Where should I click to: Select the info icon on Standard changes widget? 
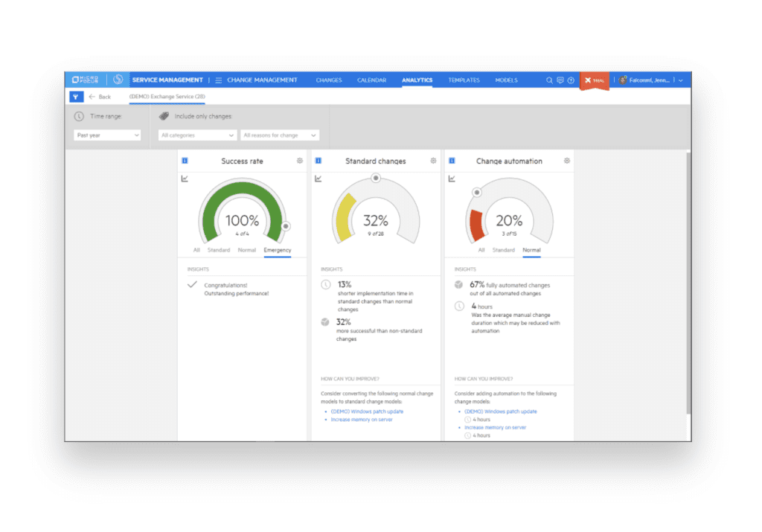(318, 161)
